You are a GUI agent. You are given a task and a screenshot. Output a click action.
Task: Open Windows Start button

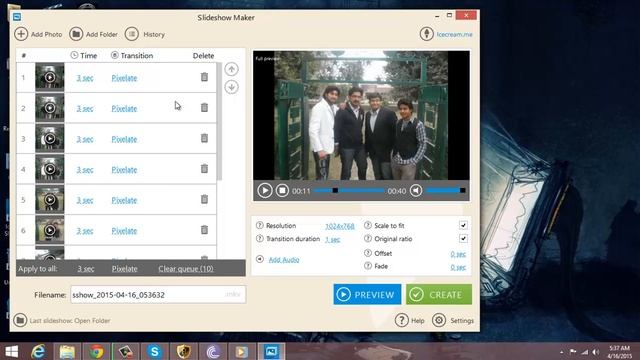11,351
